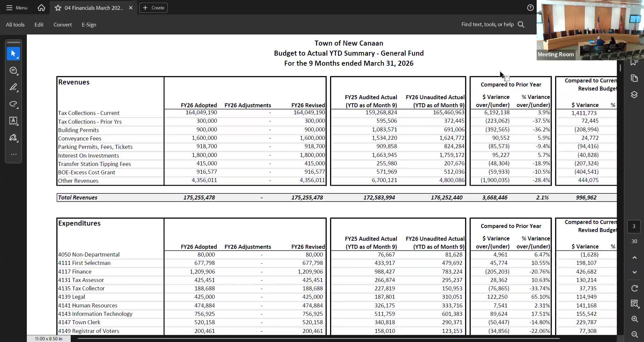Select the Highlight pen tool

tap(13, 87)
